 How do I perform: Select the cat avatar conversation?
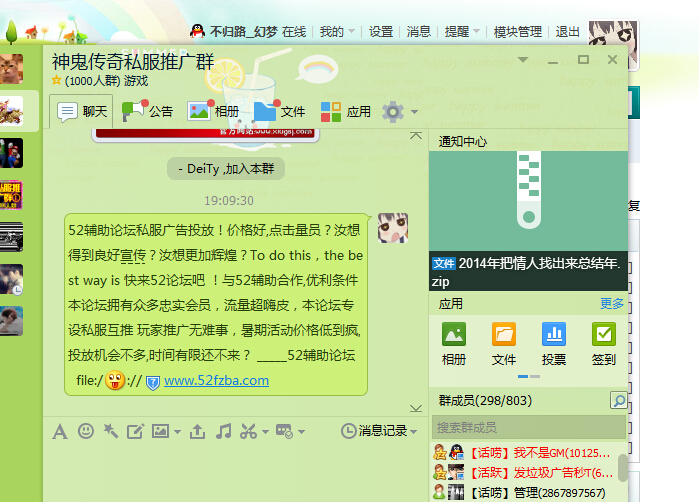(x=11, y=69)
